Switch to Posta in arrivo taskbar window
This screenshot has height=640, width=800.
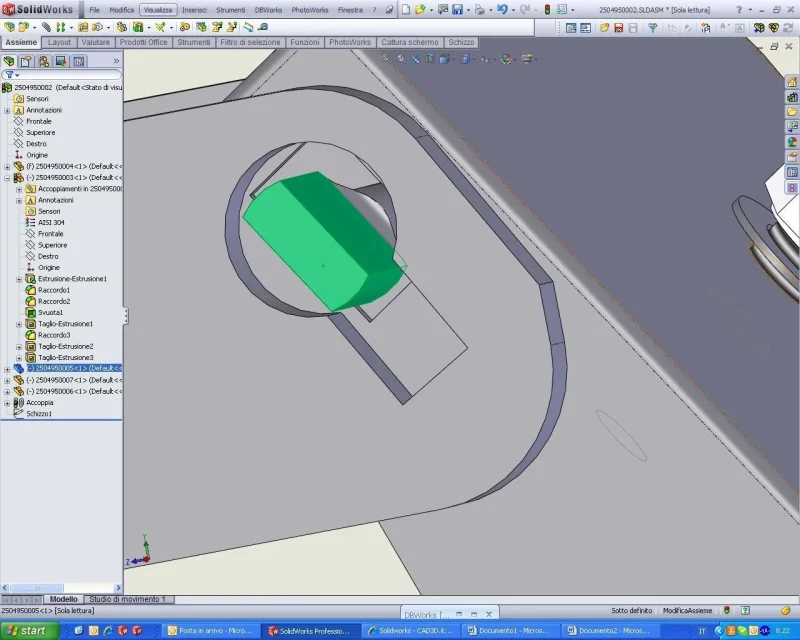pyautogui.click(x=211, y=631)
